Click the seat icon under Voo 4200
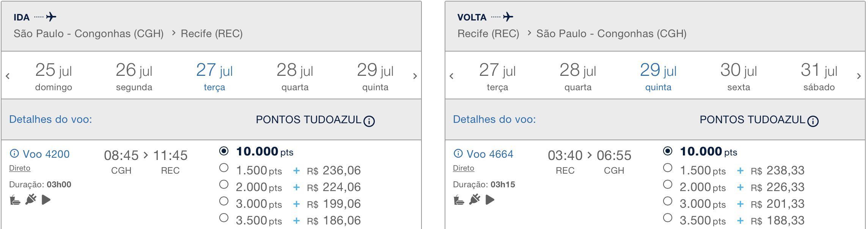Viewport: 868px width, 229px height. pyautogui.click(x=15, y=200)
